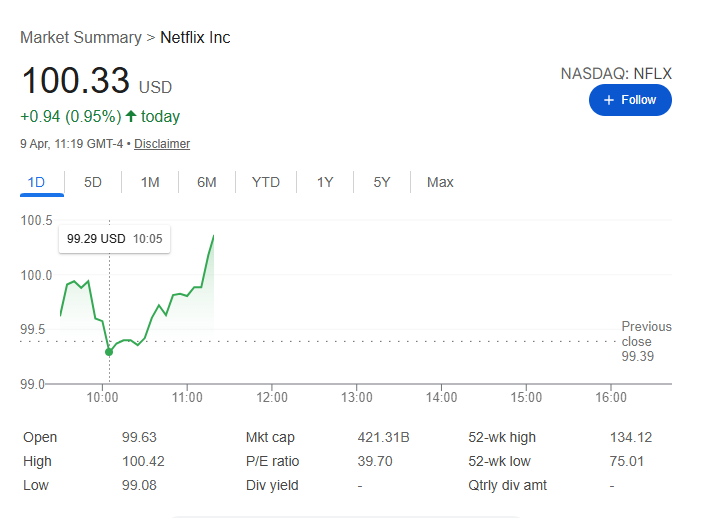Click the Mkt cap value 421.31B
705x518 pixels.
point(383,437)
